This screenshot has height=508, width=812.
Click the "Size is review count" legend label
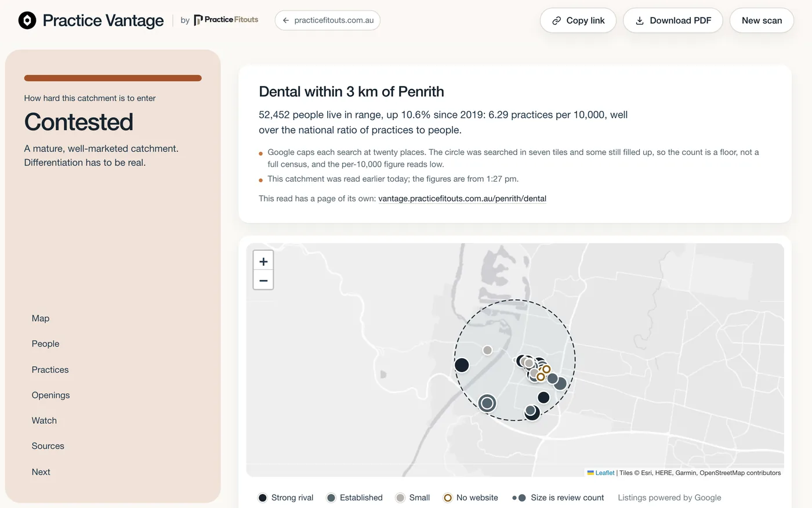pos(567,498)
